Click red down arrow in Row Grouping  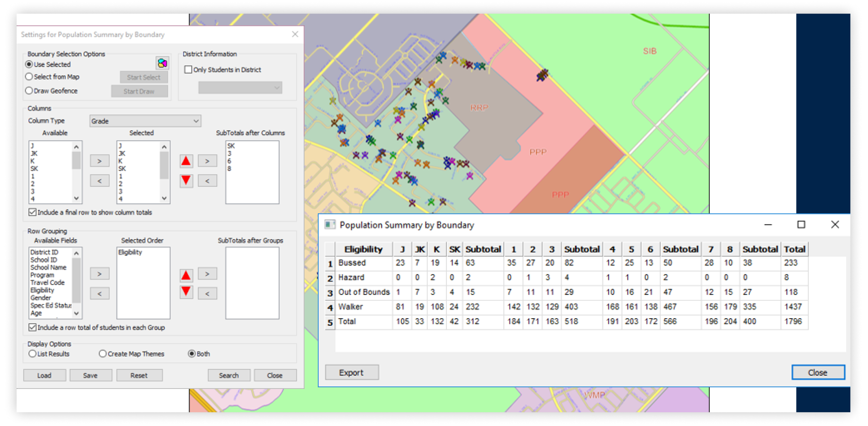(x=186, y=291)
